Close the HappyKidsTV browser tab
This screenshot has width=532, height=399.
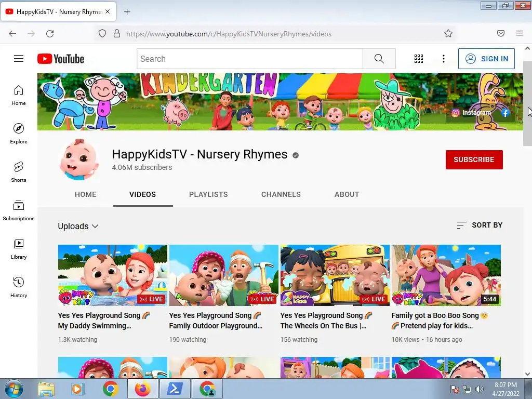pyautogui.click(x=108, y=11)
